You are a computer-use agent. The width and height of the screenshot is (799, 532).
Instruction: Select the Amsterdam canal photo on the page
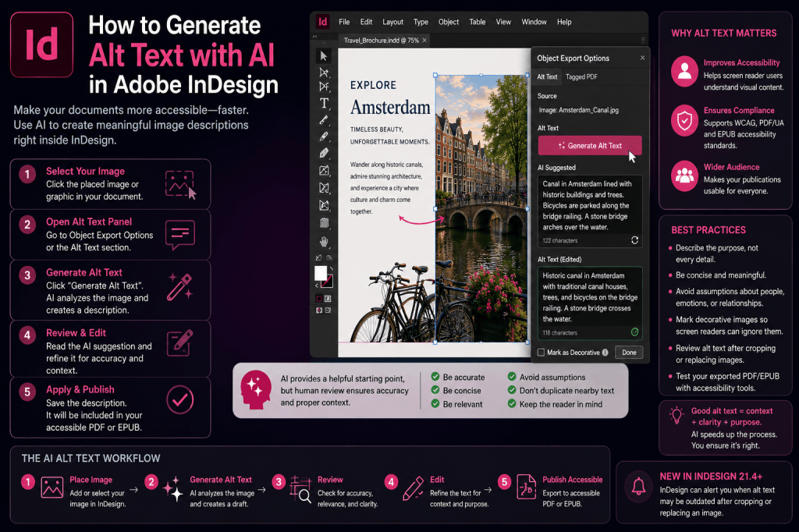point(481,209)
